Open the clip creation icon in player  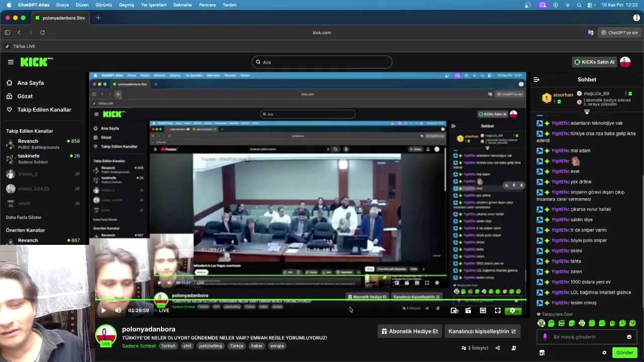468,310
